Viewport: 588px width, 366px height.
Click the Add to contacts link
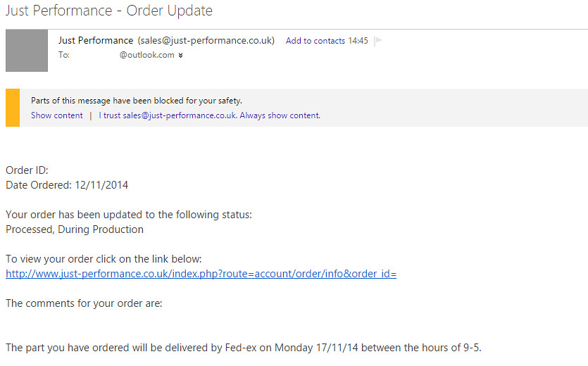tap(315, 41)
